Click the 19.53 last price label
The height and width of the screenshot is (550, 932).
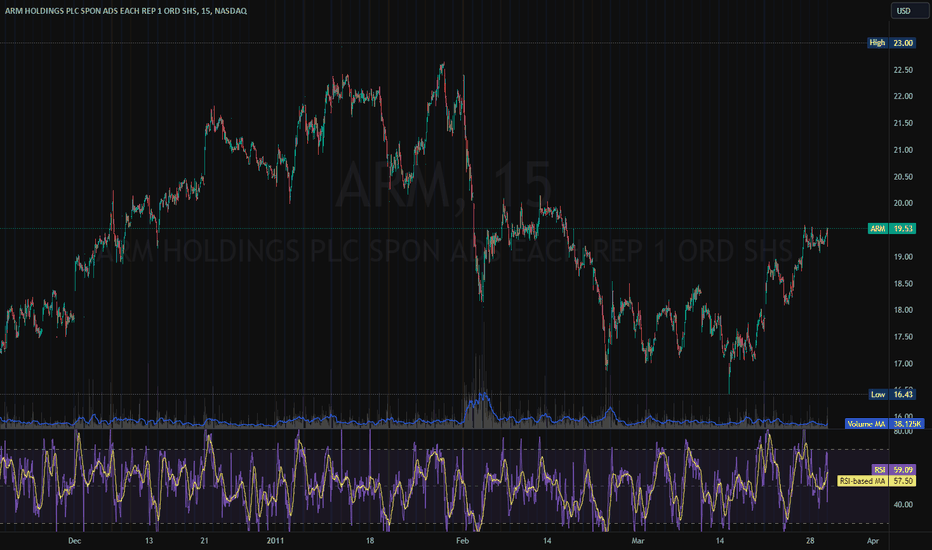click(x=903, y=228)
